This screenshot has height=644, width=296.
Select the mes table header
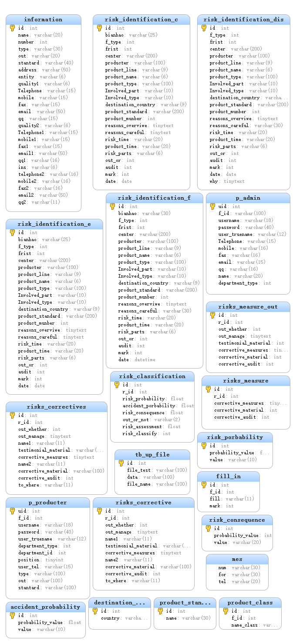pyautogui.click(x=237, y=559)
